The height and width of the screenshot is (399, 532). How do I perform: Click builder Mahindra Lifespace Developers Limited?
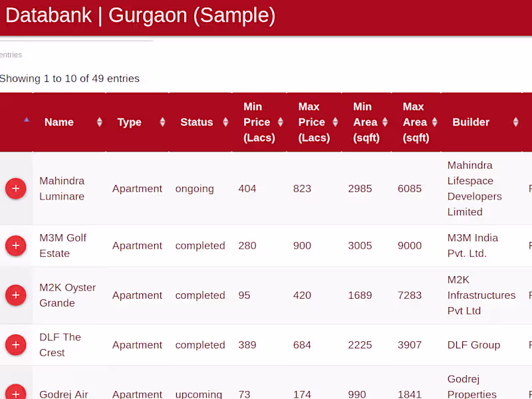474,188
